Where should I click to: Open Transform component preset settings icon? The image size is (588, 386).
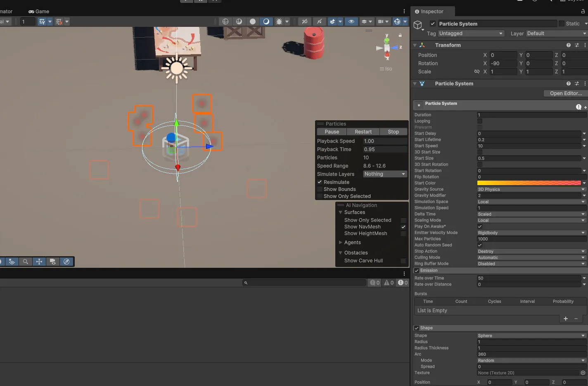click(577, 45)
